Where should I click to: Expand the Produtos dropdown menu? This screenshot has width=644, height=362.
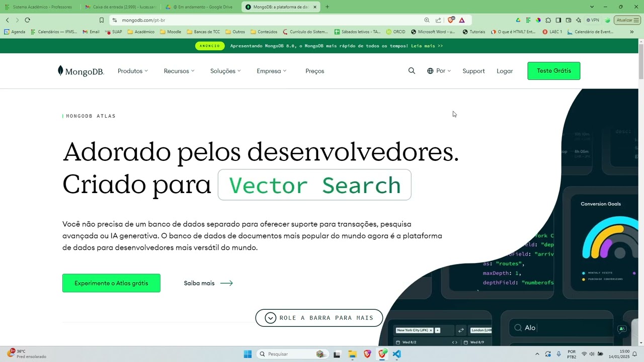click(x=133, y=71)
